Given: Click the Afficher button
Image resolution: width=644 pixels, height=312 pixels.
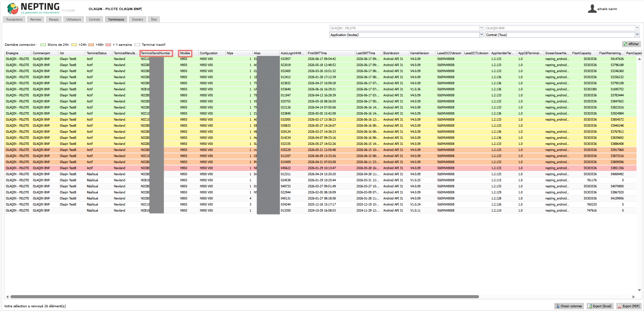Looking at the screenshot, I should (x=631, y=44).
